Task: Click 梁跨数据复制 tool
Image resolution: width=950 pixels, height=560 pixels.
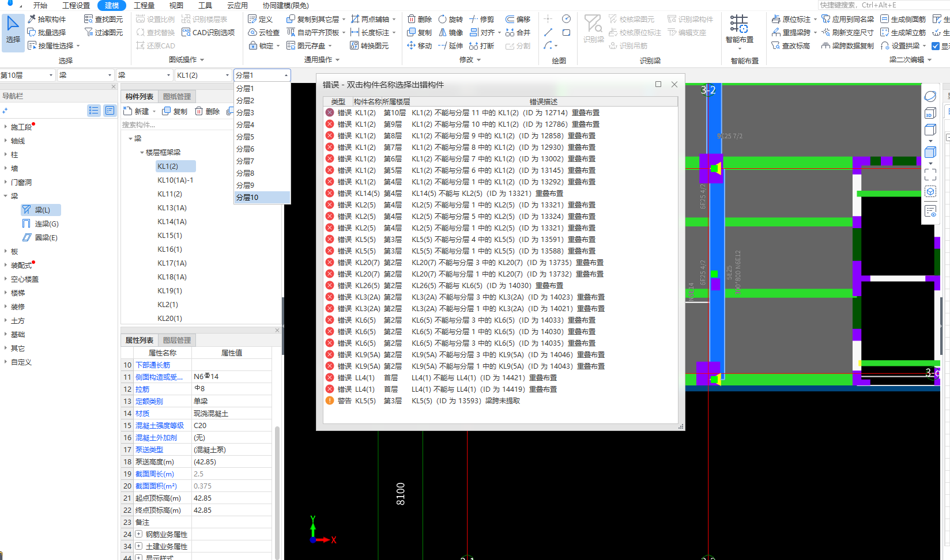Action: coord(847,46)
